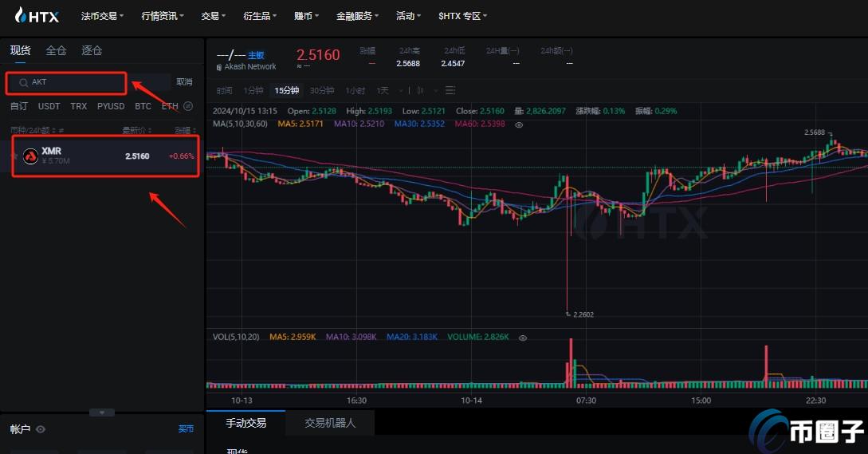Select the BTC market filter

click(x=143, y=106)
